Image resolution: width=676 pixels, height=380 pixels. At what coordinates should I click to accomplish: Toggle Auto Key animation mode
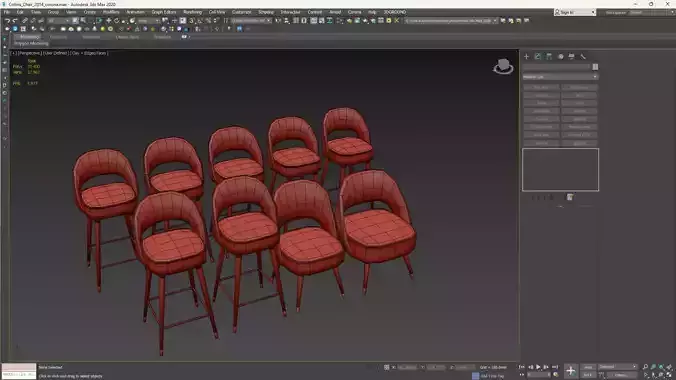coord(588,367)
